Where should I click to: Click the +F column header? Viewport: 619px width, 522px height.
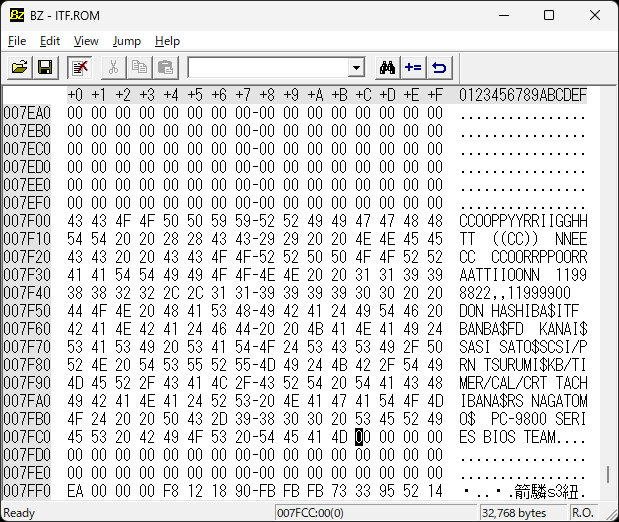(x=435, y=95)
